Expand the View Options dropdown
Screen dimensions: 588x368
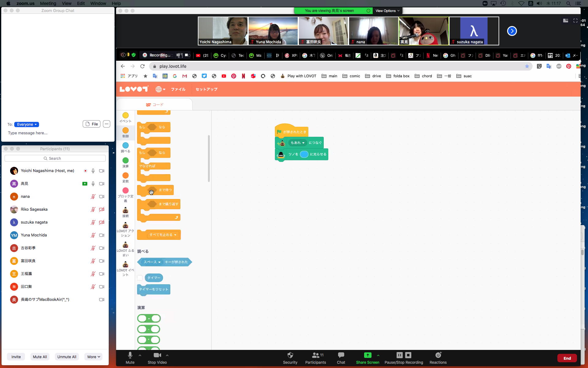tap(387, 11)
